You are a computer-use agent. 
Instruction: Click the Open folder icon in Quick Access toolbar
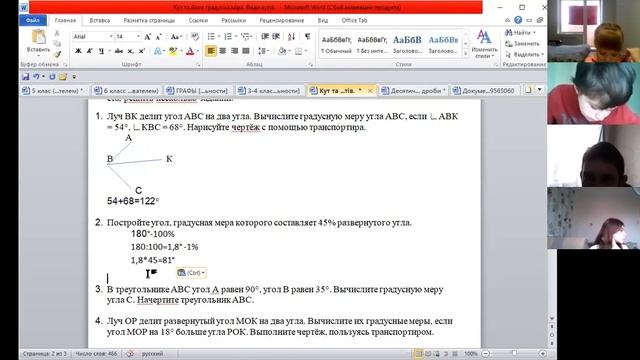[x=63, y=77]
